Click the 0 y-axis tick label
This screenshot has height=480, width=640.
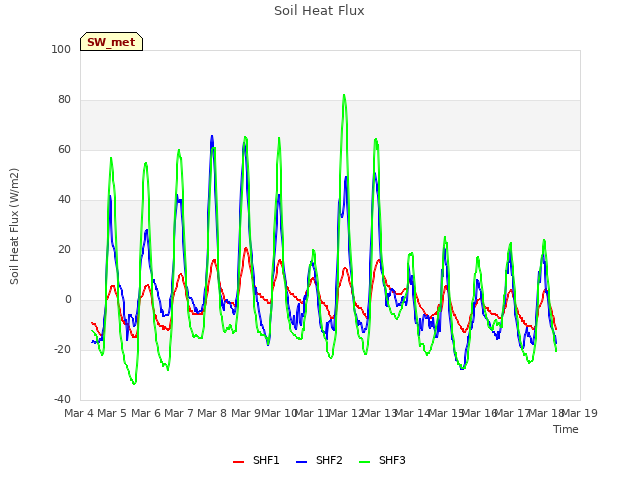pyautogui.click(x=68, y=300)
